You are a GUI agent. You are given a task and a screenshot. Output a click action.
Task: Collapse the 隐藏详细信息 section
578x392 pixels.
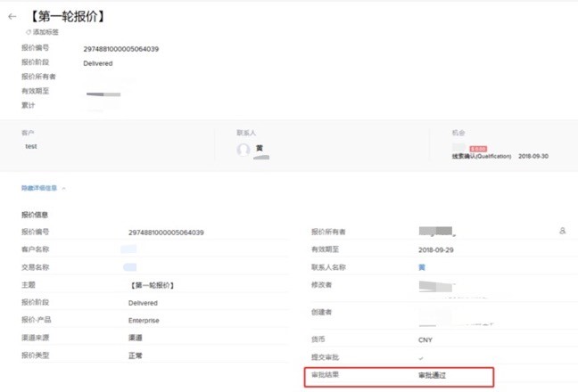tap(43, 188)
